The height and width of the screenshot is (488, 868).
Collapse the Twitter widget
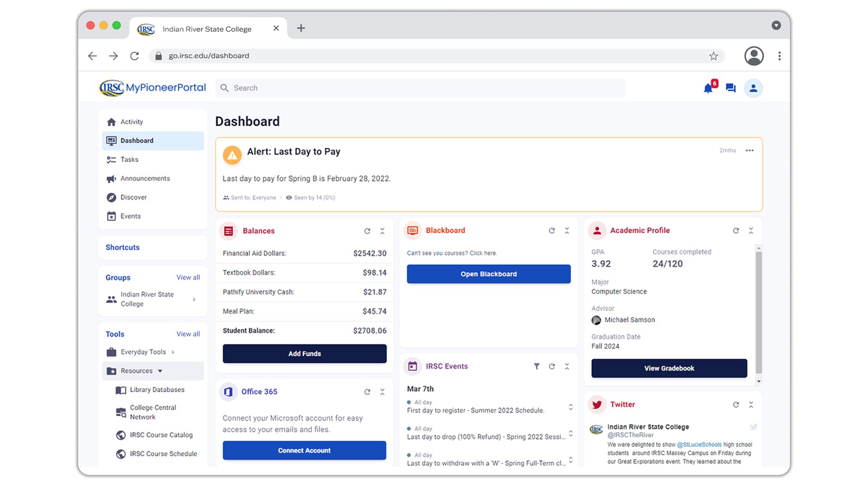[x=751, y=404]
